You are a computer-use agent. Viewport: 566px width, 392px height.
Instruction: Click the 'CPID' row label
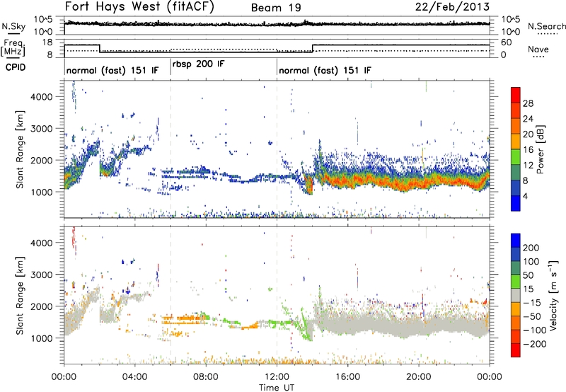click(x=16, y=67)
